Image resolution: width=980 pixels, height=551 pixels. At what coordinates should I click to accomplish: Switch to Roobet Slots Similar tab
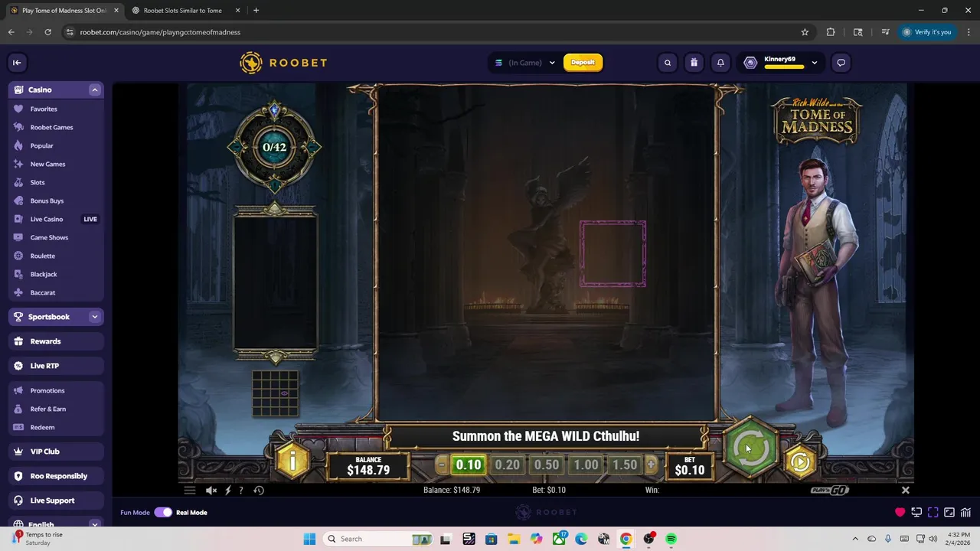(x=183, y=11)
